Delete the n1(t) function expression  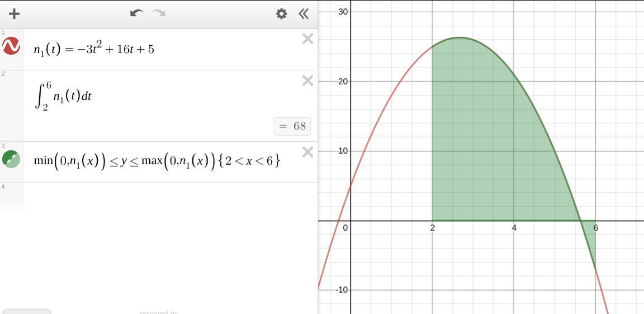click(x=307, y=39)
